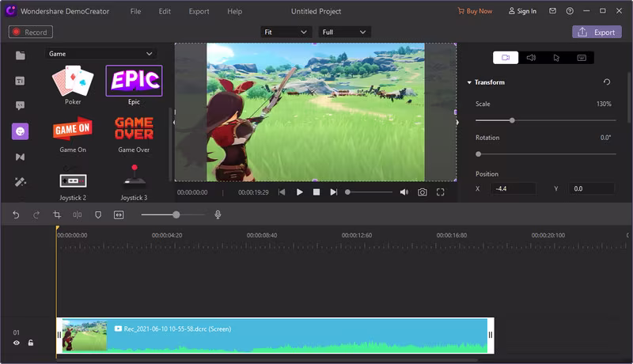The height and width of the screenshot is (364, 633).
Task: Open the transitions panel in sidebar
Action: click(x=20, y=157)
